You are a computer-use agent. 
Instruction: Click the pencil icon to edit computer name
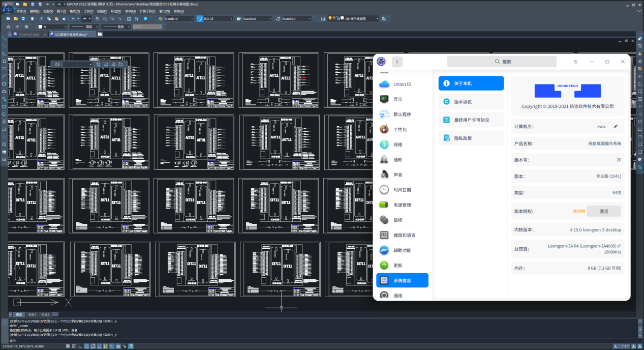[616, 126]
